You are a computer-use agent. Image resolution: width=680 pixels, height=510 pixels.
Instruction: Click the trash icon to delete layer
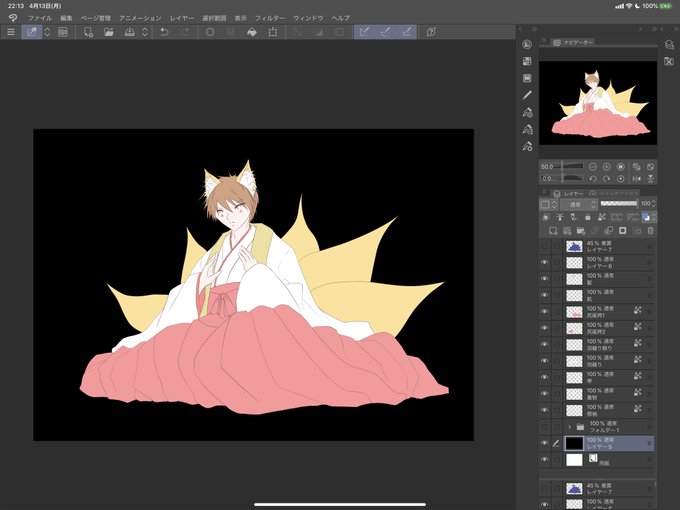tap(650, 231)
